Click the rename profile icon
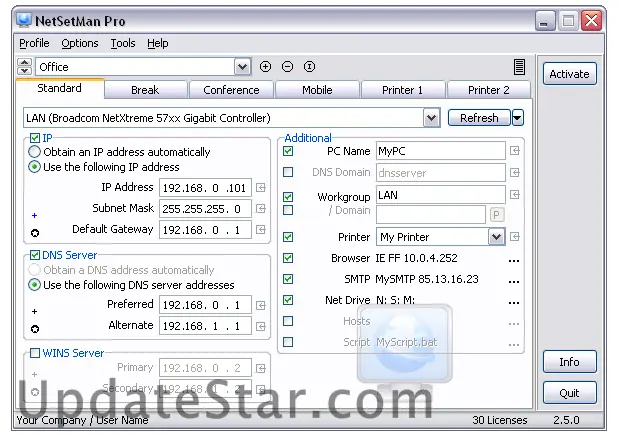 tap(309, 66)
